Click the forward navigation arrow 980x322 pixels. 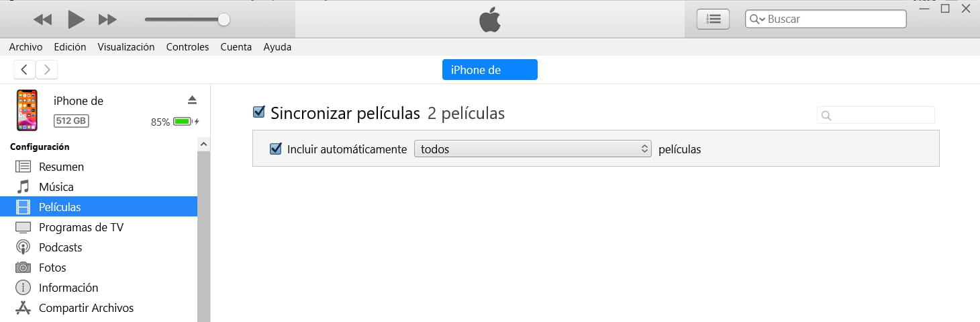pos(47,69)
